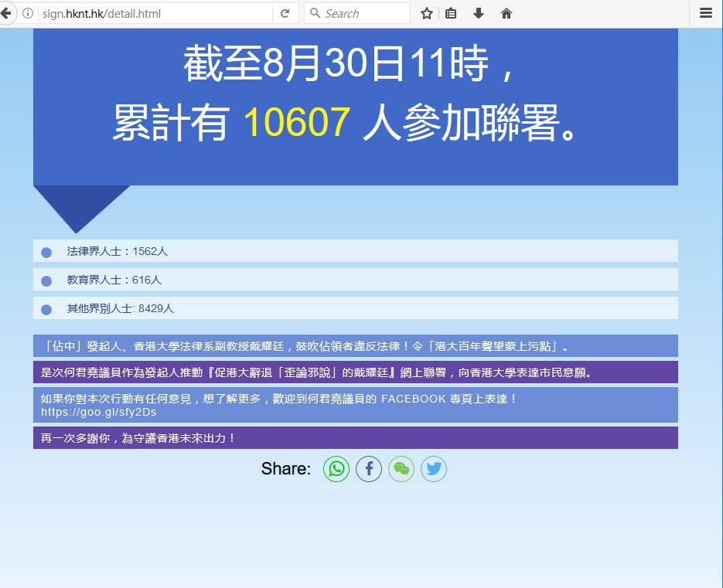Go to the browser home page icon
The height and width of the screenshot is (588, 723).
pyautogui.click(x=506, y=13)
